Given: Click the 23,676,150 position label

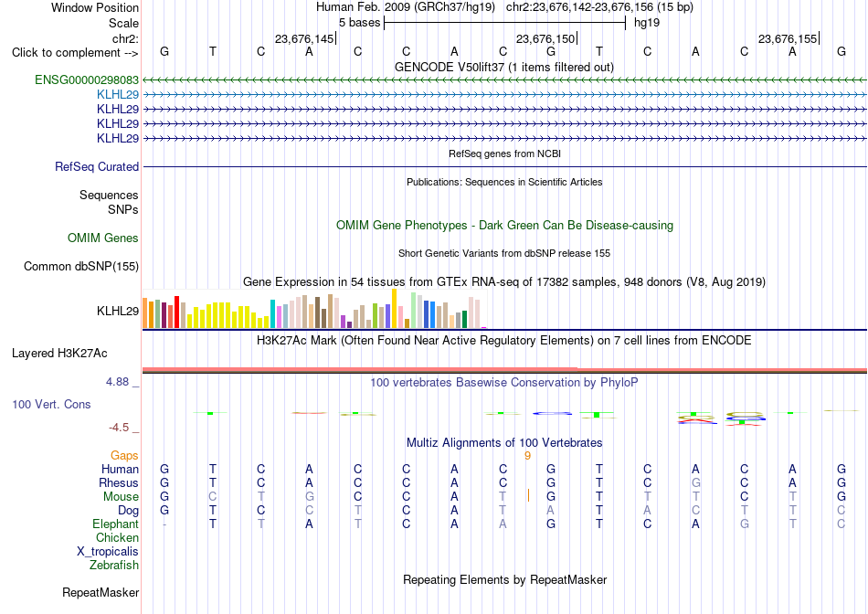Looking at the screenshot, I should [x=545, y=38].
